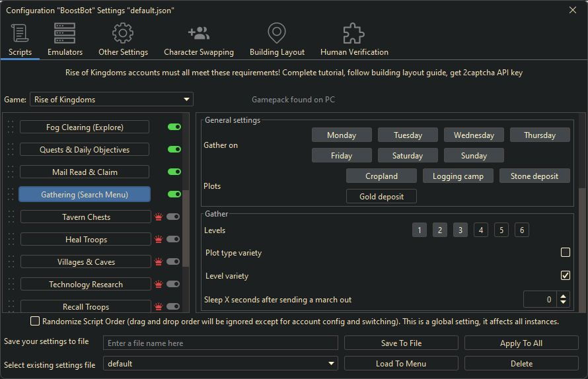Grab the drag handle for Fog Clearing (Explore)

coord(11,127)
